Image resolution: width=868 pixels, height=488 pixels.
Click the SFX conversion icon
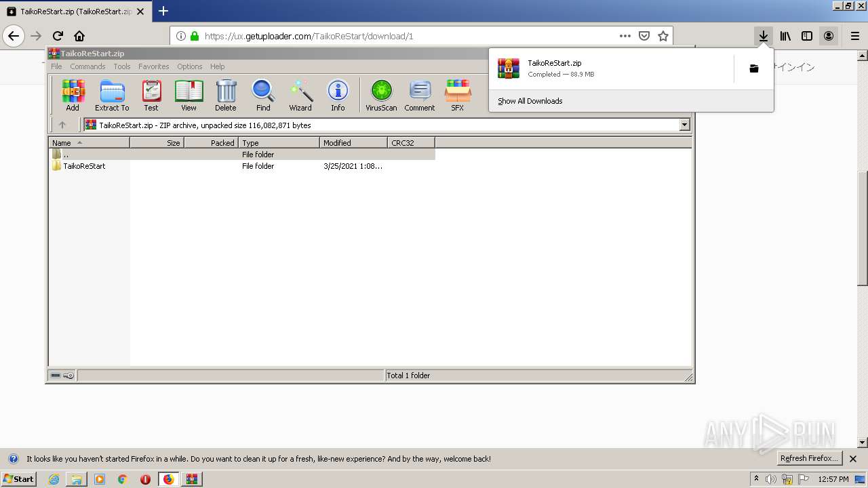[458, 95]
